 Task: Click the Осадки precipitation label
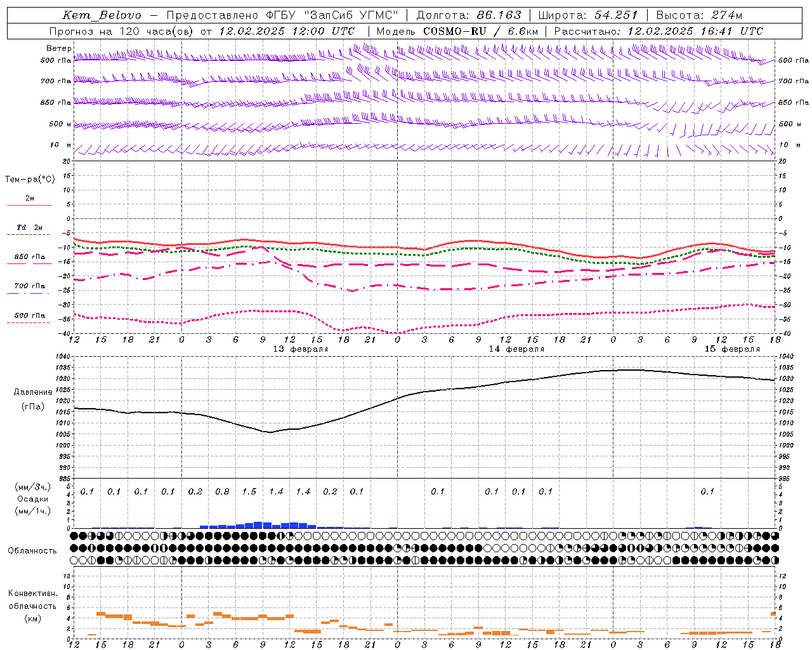(32, 499)
